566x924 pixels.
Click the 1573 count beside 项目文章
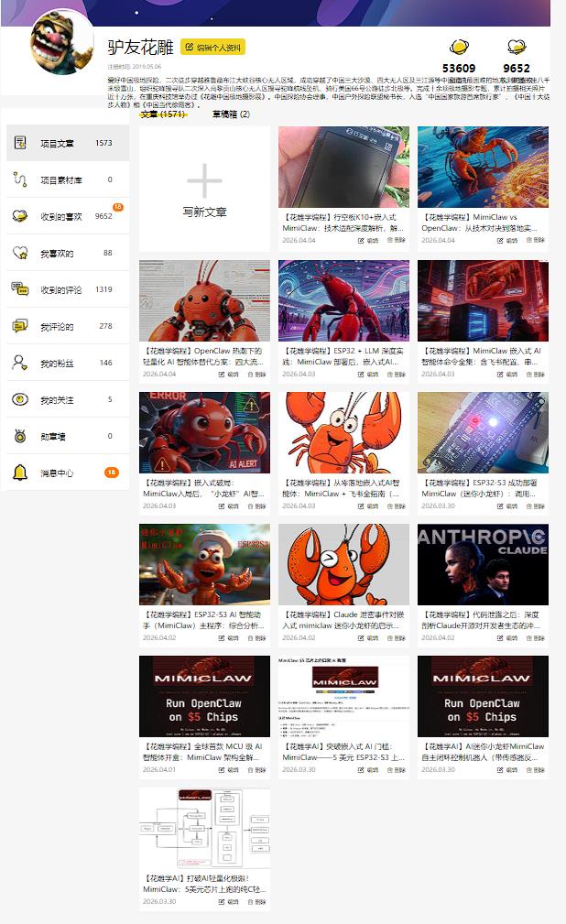click(x=103, y=143)
